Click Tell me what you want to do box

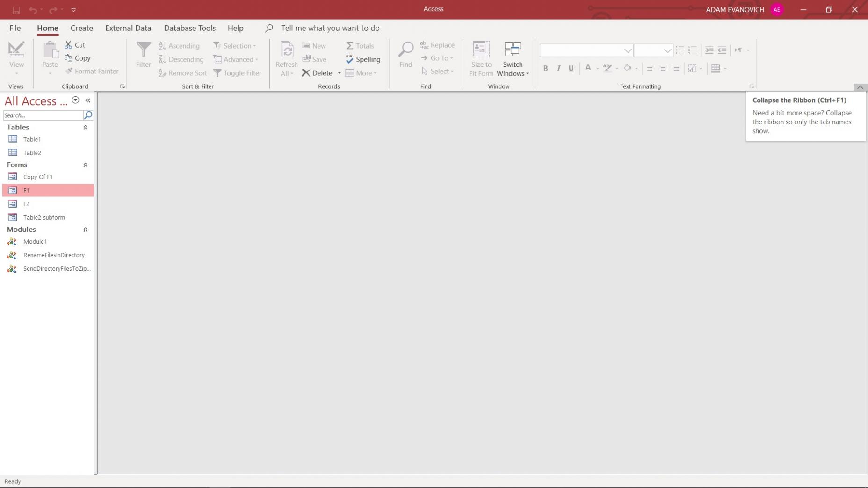330,28
